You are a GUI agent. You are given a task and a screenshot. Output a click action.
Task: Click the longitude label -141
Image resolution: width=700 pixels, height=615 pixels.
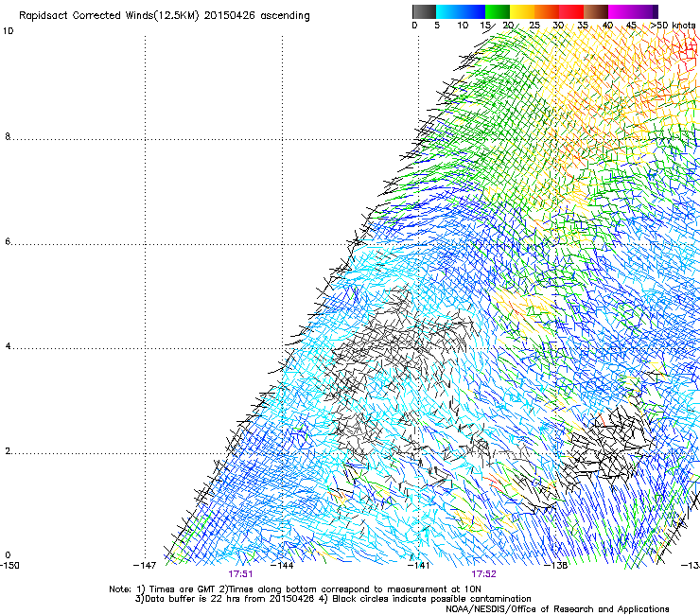pos(418,566)
